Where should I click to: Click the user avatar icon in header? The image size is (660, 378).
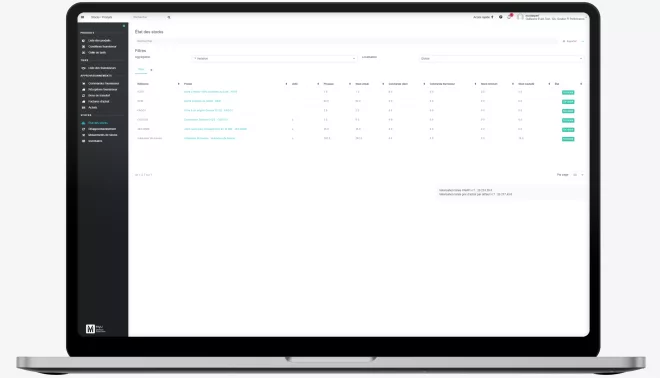520,17
